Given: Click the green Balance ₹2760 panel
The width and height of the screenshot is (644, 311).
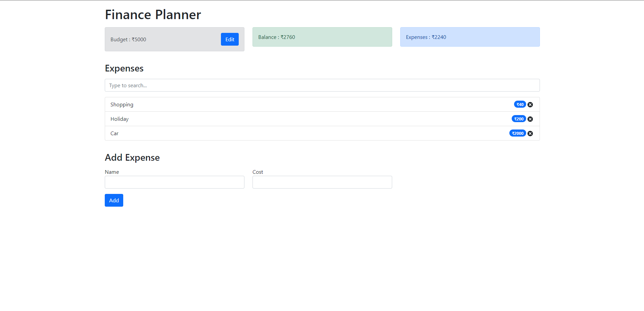Looking at the screenshot, I should click(x=322, y=37).
